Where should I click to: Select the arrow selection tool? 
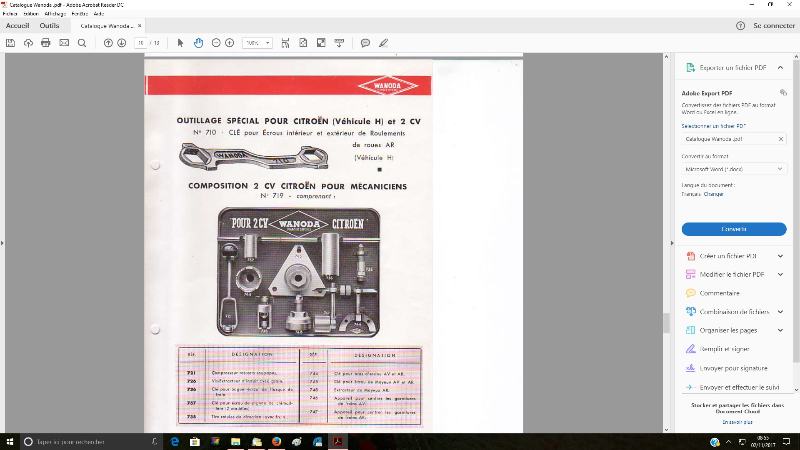[181, 43]
